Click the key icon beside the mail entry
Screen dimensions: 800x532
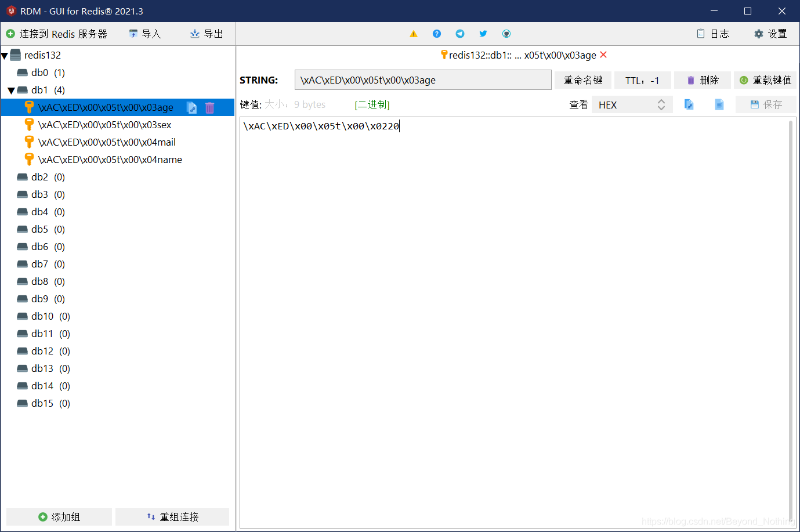tap(29, 142)
